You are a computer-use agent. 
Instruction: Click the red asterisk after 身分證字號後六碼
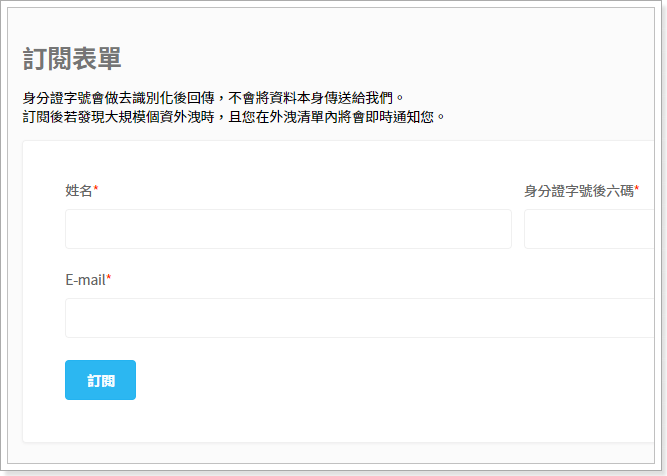637,190
